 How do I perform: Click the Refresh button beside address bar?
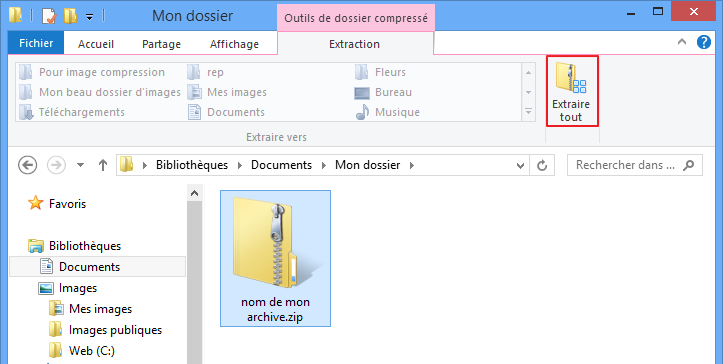coord(542,165)
